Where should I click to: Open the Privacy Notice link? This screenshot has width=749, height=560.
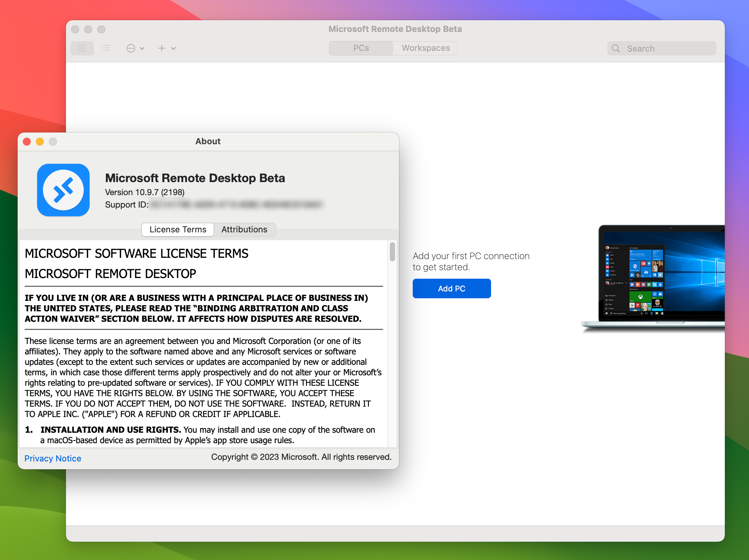tap(53, 458)
